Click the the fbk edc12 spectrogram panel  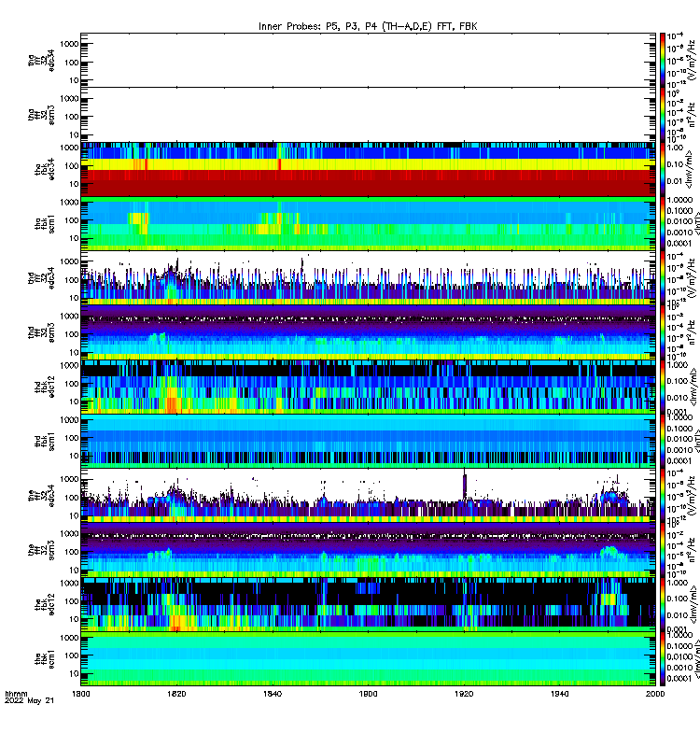pyautogui.click(x=368, y=604)
